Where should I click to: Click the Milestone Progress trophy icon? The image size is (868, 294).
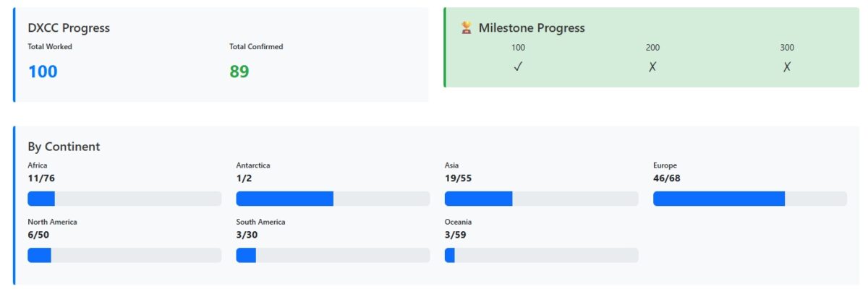click(x=467, y=28)
